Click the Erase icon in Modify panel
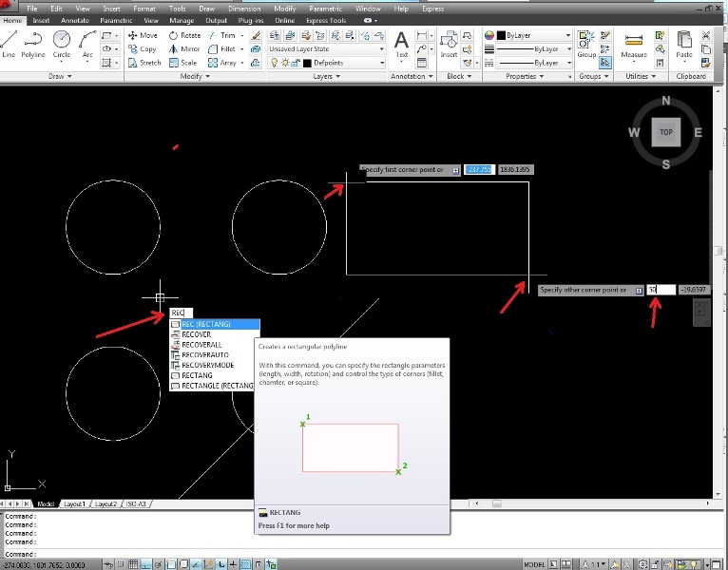Viewport: 728px width, 570px height. tap(256, 35)
